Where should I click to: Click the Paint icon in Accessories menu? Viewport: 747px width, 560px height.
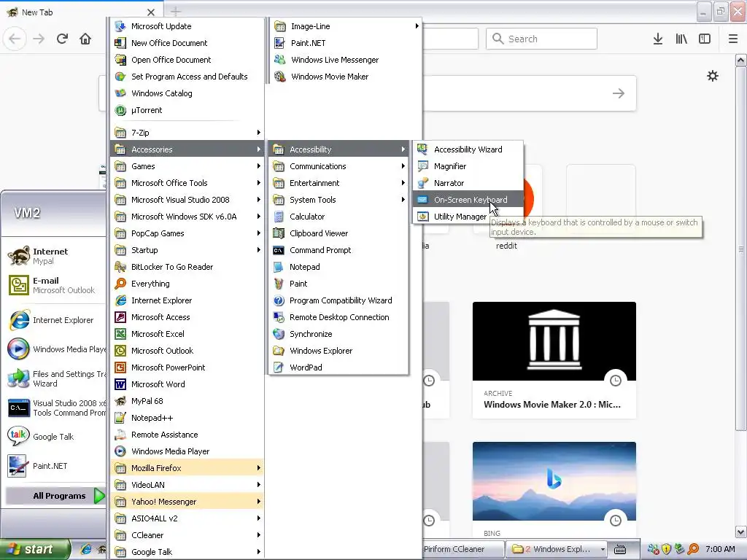279,284
